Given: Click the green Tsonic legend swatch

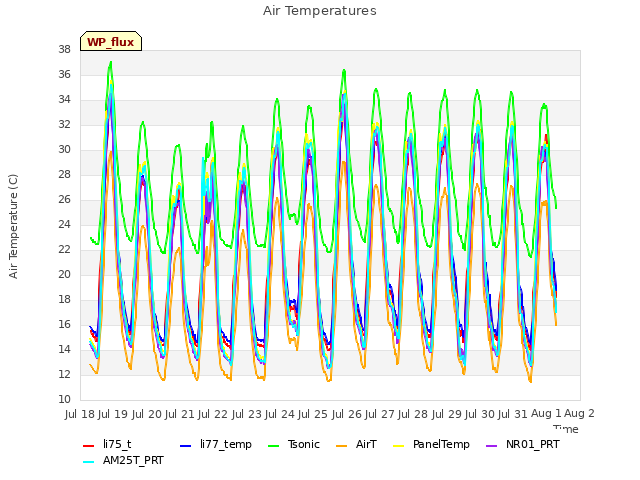Looking at the screenshot, I should click(x=273, y=446).
